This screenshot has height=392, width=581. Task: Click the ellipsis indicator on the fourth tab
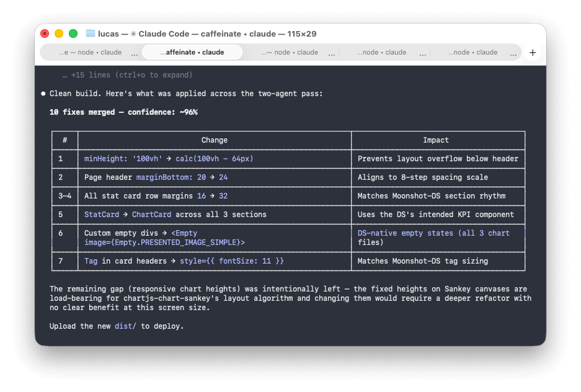click(423, 54)
